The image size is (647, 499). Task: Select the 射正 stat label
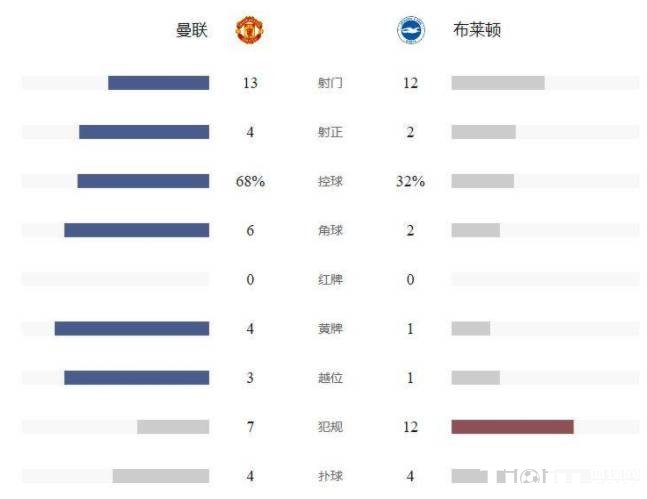pos(330,132)
